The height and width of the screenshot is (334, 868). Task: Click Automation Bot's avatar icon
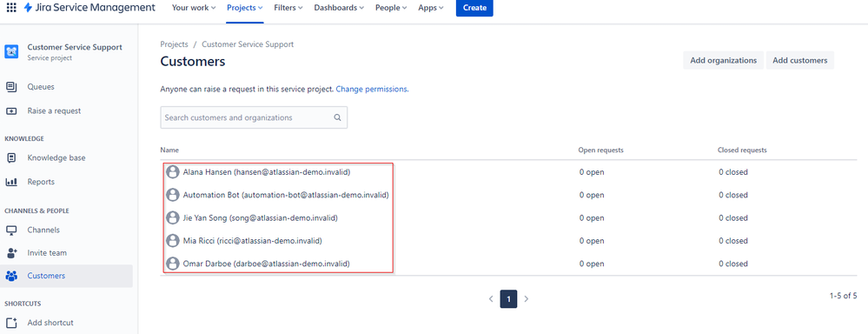(173, 195)
